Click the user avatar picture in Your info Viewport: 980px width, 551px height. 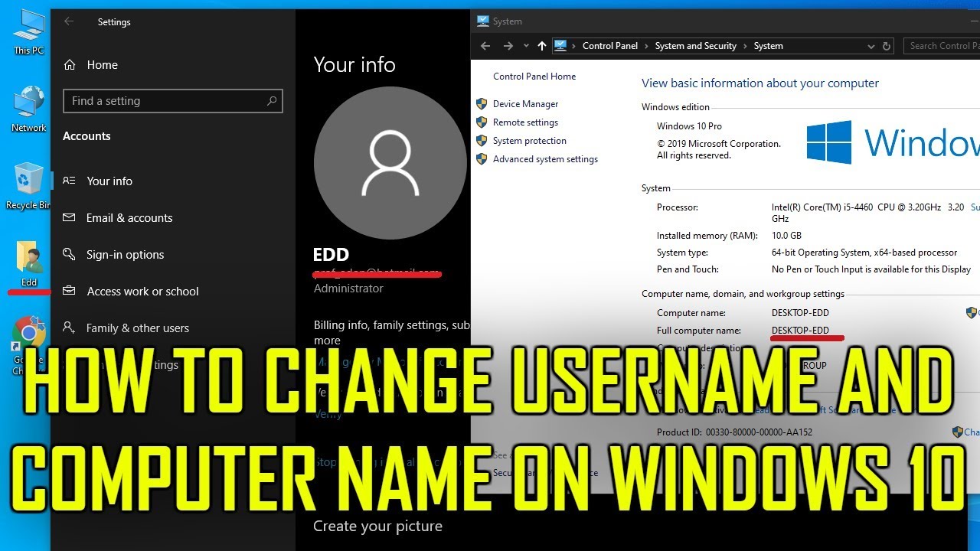(x=390, y=163)
